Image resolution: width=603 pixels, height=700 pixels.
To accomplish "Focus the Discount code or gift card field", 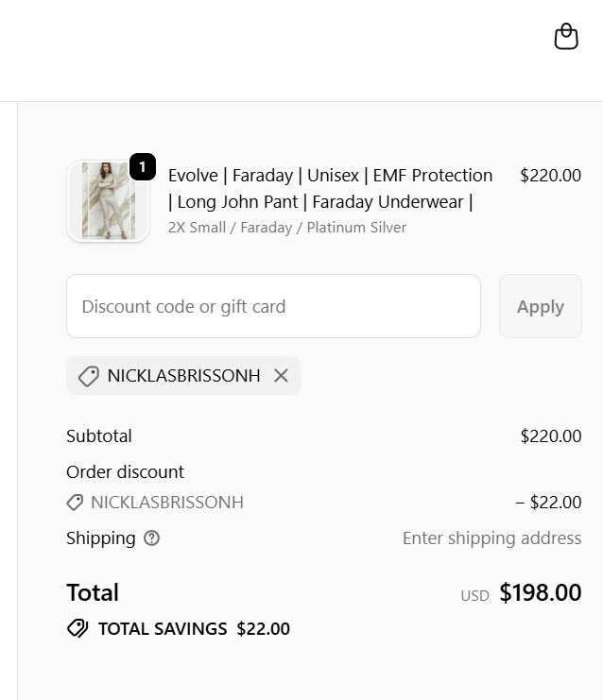I will (273, 306).
